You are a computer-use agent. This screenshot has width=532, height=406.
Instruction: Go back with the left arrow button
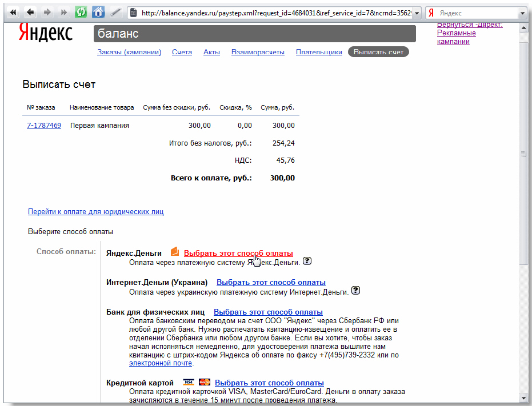(x=30, y=13)
